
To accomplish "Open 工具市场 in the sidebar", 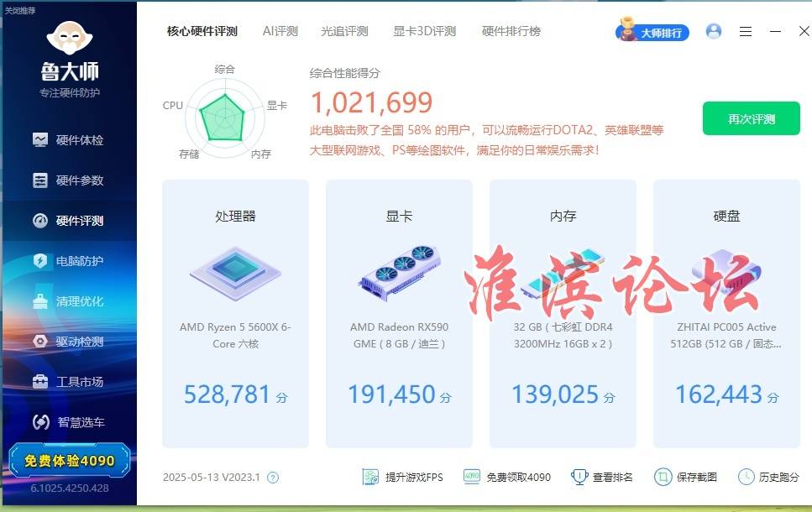I will pyautogui.click(x=68, y=382).
